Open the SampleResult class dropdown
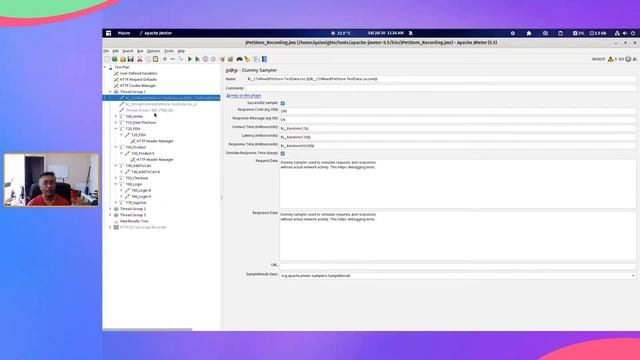The height and width of the screenshot is (360, 640). click(x=633, y=276)
